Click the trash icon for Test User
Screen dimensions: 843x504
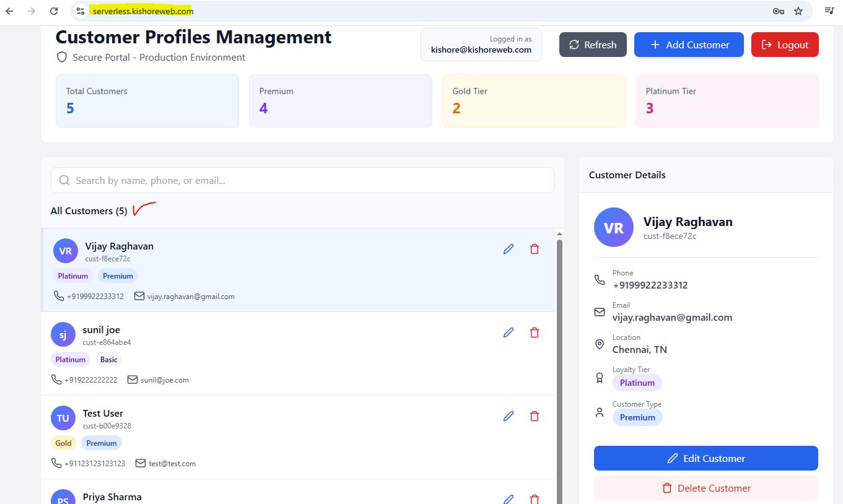[x=535, y=416]
